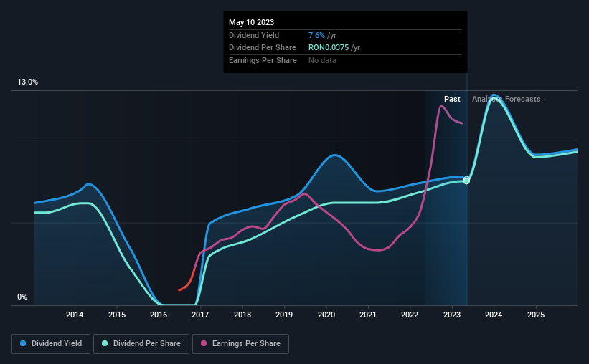589x364 pixels.
Task: Click the 2024 x-axis label
Action: point(494,315)
